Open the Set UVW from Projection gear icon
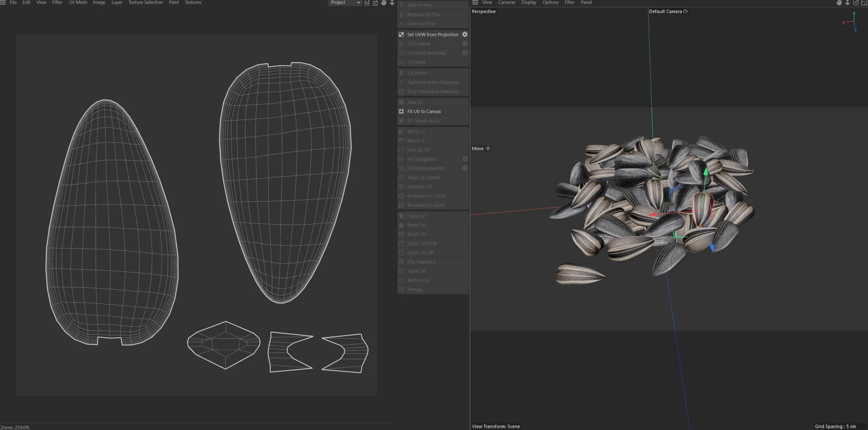Viewport: 868px width, 430px height. 465,34
